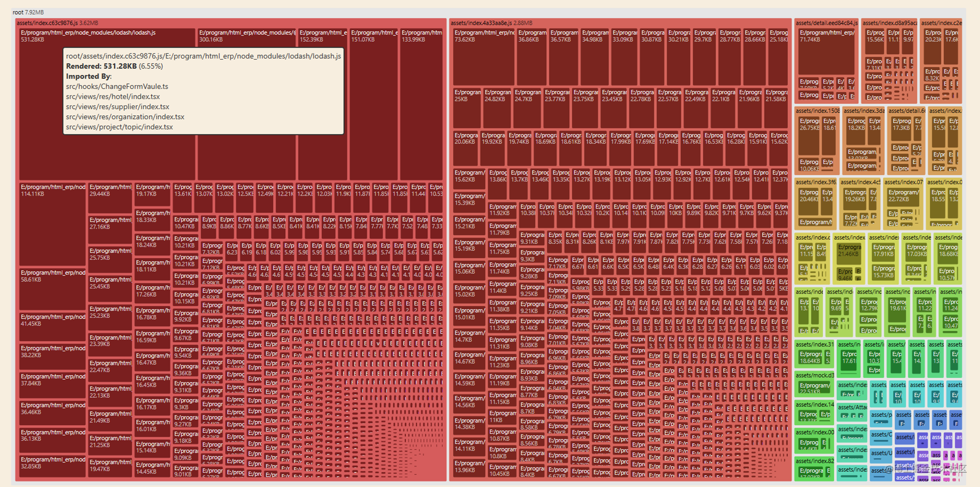Click the 151.07KB module block

[374, 104]
